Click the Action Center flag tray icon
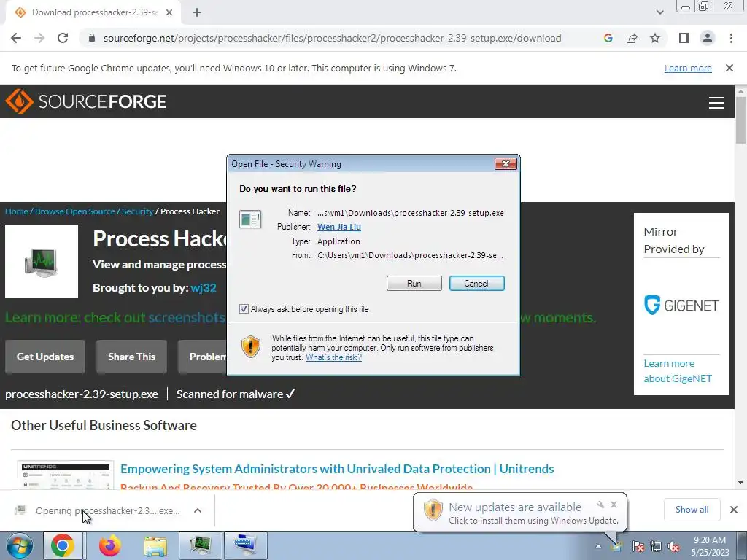Screen dimensions: 747x560 click(638, 547)
